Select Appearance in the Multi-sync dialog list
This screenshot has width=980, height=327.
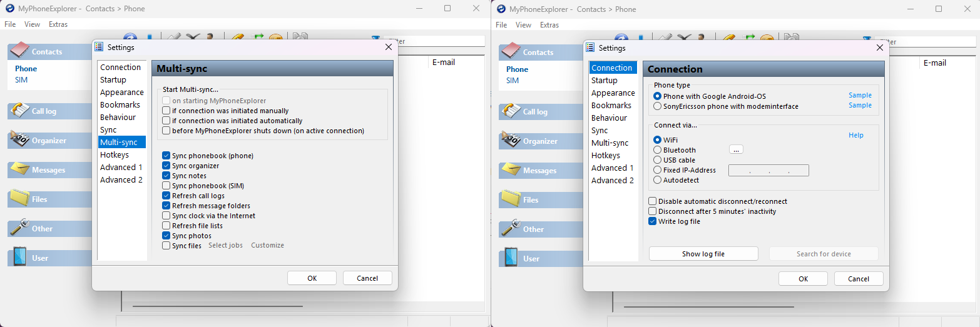[122, 92]
